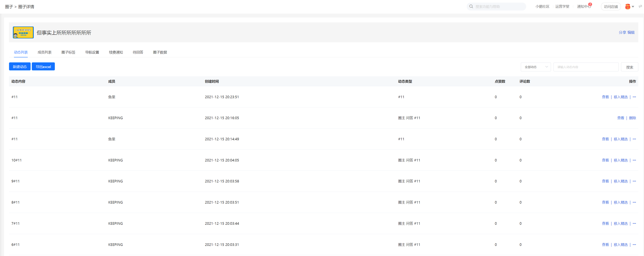Open more options for the 10#11 row

(x=634, y=160)
